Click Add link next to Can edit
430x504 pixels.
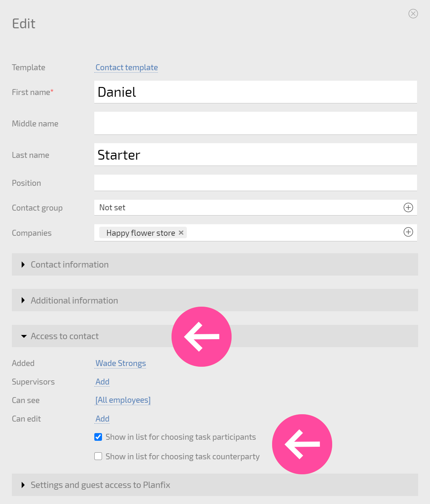tap(103, 419)
